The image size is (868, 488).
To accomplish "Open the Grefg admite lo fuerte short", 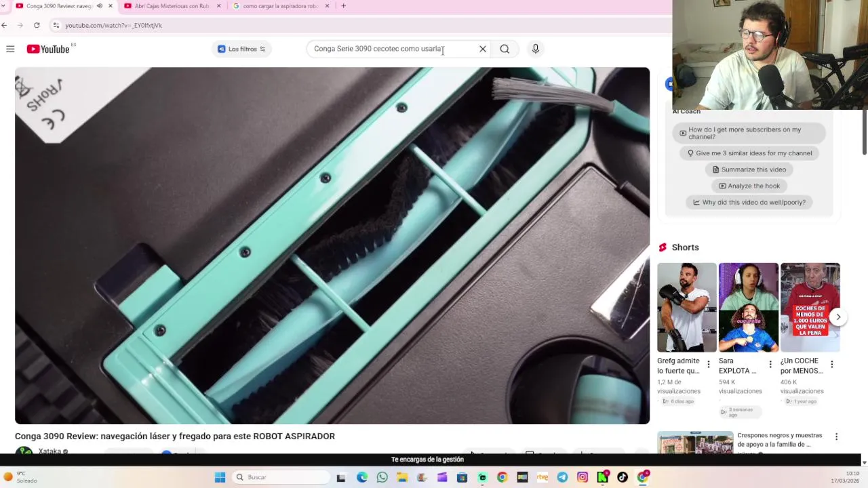I will tap(686, 308).
